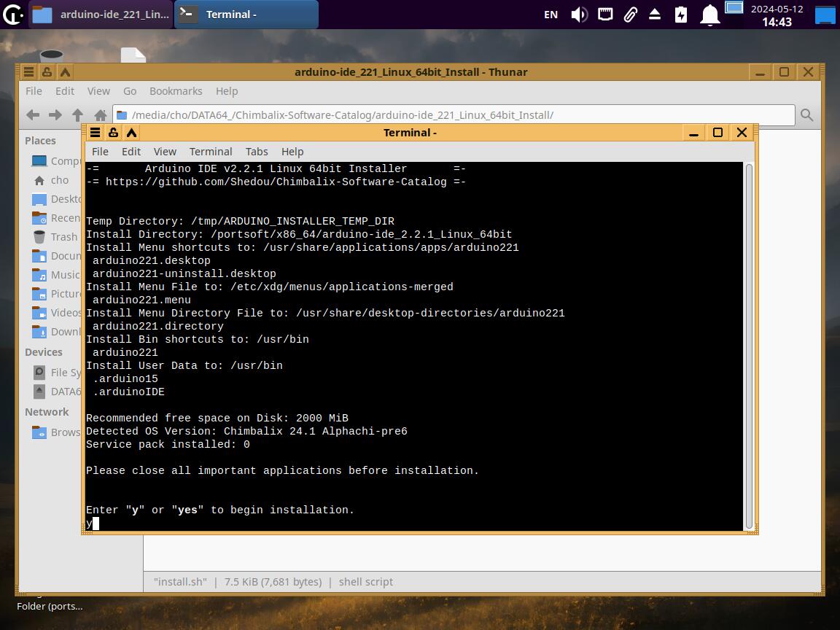The image size is (840, 630).
Task: Open Thunar File menu
Action: point(34,91)
